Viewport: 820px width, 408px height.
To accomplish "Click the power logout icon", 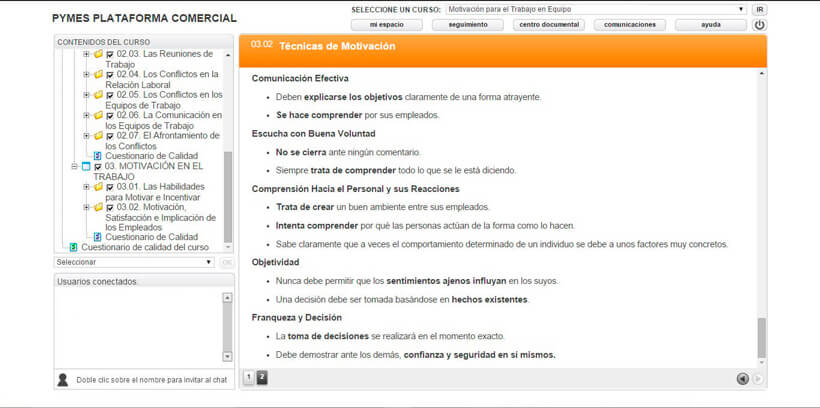I will 759,25.
